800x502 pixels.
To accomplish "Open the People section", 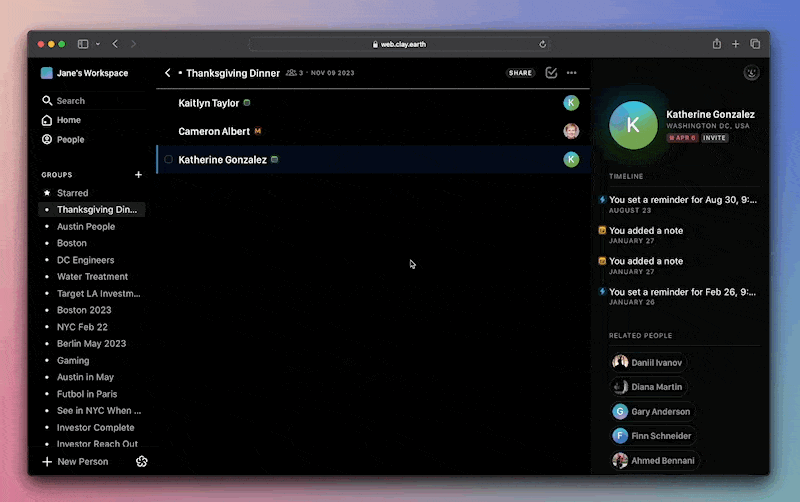I will tap(70, 140).
